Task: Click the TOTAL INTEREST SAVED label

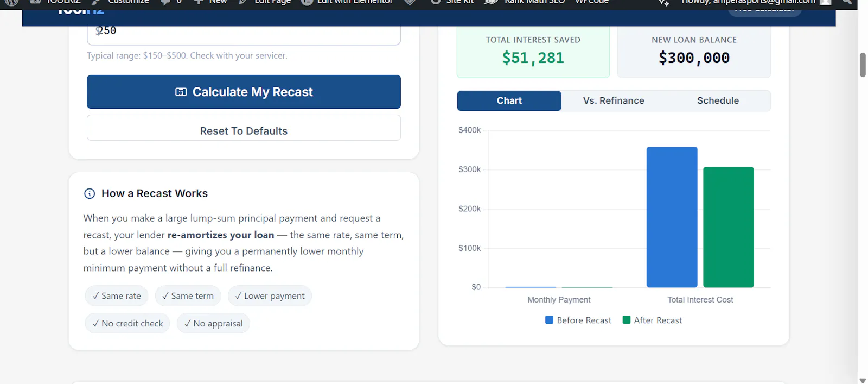Action: tap(533, 40)
